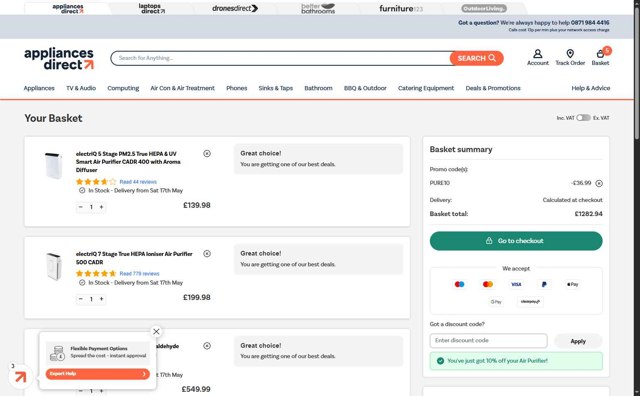Apply the discount code
This screenshot has width=640, height=396.
(x=578, y=341)
